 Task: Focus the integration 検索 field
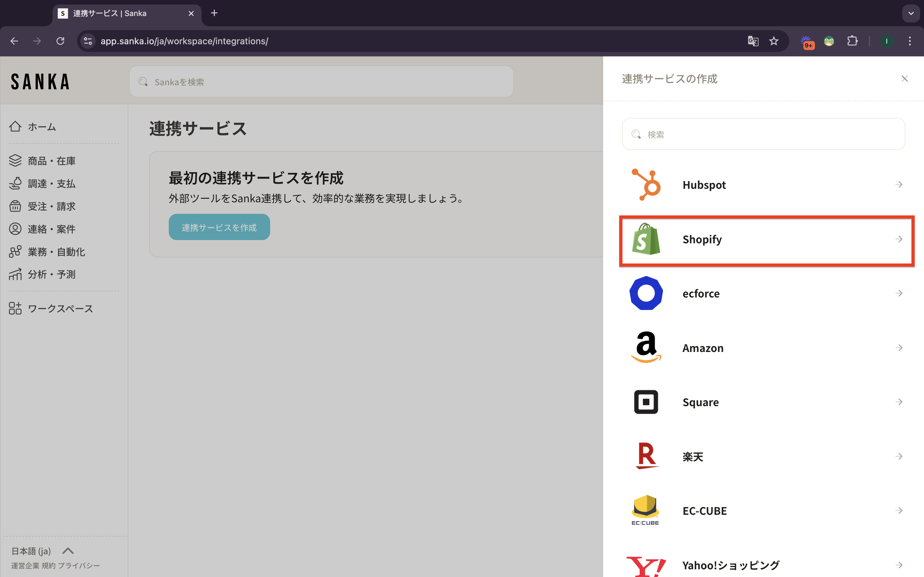764,134
